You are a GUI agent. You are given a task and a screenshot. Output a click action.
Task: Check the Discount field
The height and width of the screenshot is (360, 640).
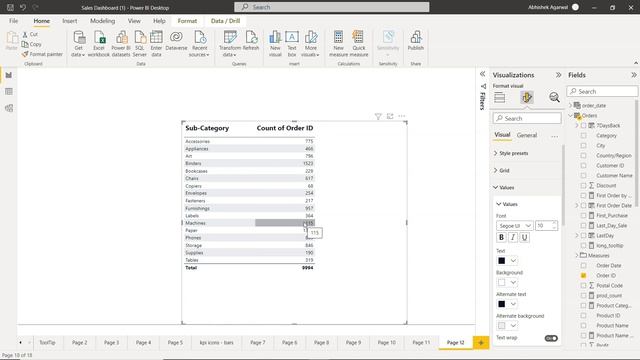[583, 185]
